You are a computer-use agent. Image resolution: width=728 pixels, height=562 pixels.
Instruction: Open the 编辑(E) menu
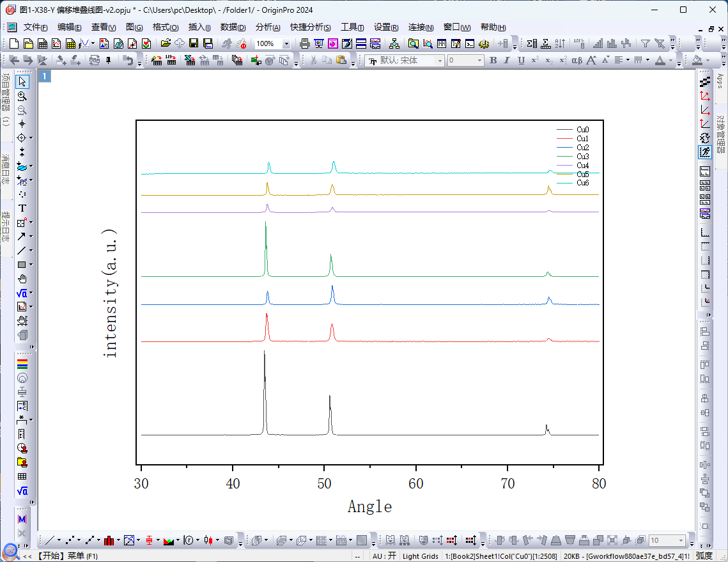point(69,27)
